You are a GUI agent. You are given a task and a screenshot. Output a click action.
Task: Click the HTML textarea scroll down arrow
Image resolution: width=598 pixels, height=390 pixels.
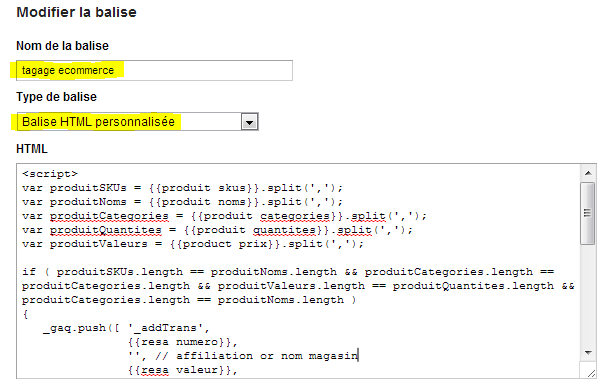click(x=588, y=353)
